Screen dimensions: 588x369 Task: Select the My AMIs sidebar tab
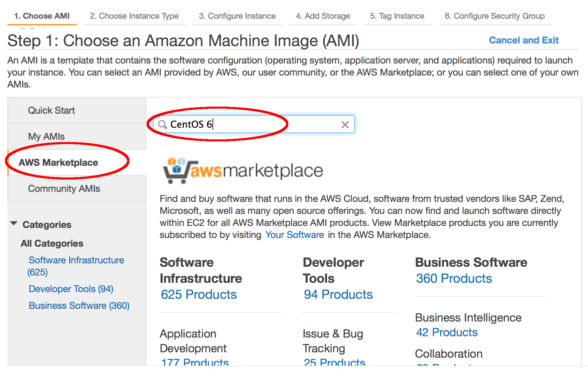click(x=77, y=137)
